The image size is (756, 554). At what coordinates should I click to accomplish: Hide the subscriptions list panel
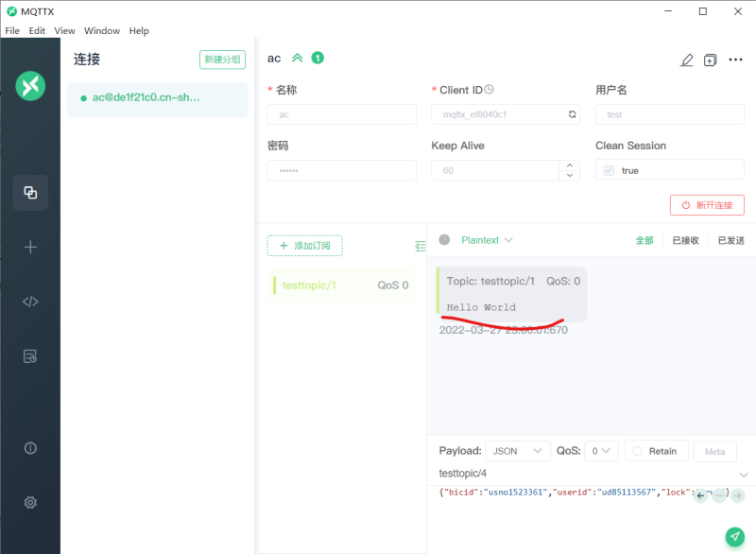point(421,246)
